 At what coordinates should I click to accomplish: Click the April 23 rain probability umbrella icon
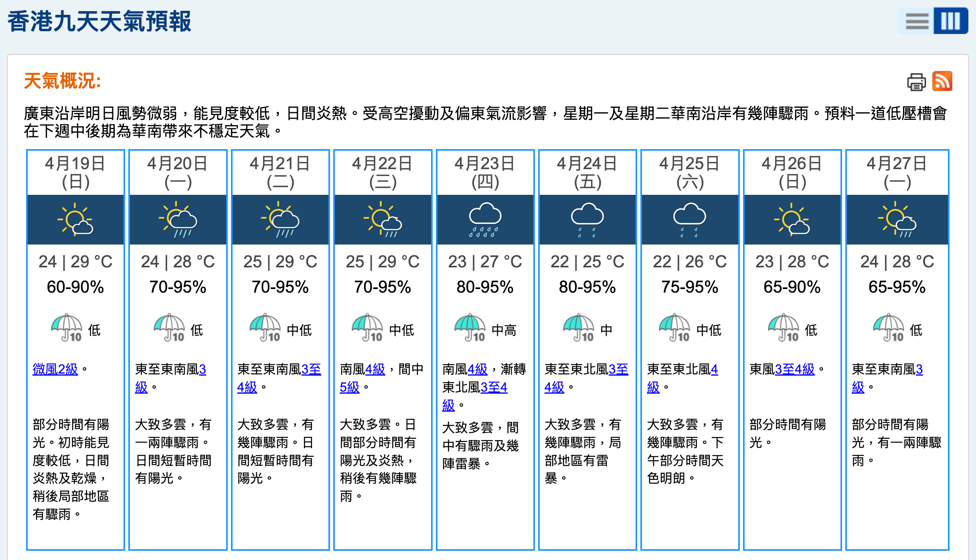coord(470,328)
